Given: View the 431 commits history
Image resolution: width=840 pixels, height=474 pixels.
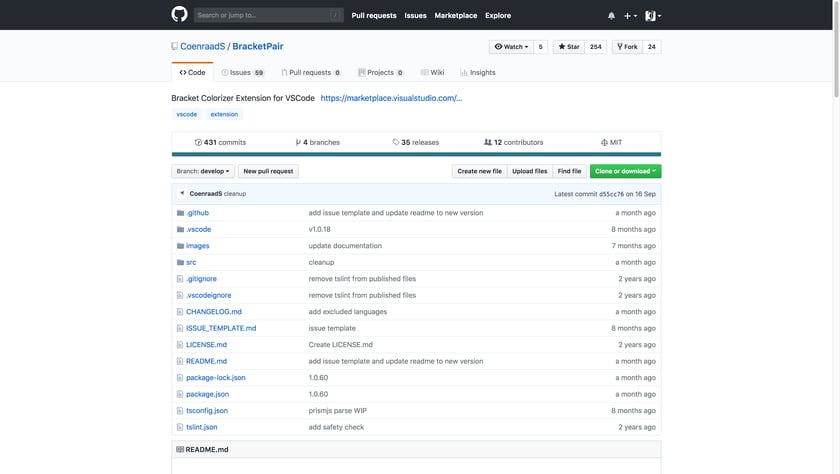Looking at the screenshot, I should pyautogui.click(x=220, y=142).
